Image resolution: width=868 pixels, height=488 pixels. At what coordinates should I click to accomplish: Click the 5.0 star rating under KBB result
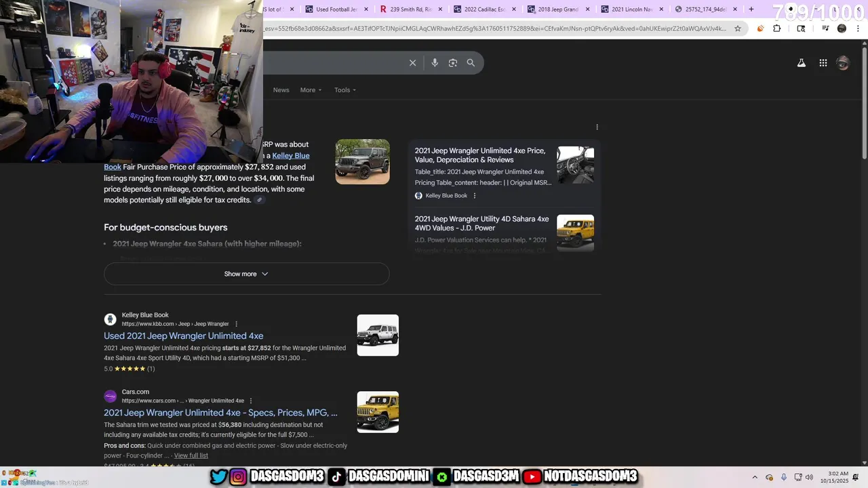(x=129, y=369)
